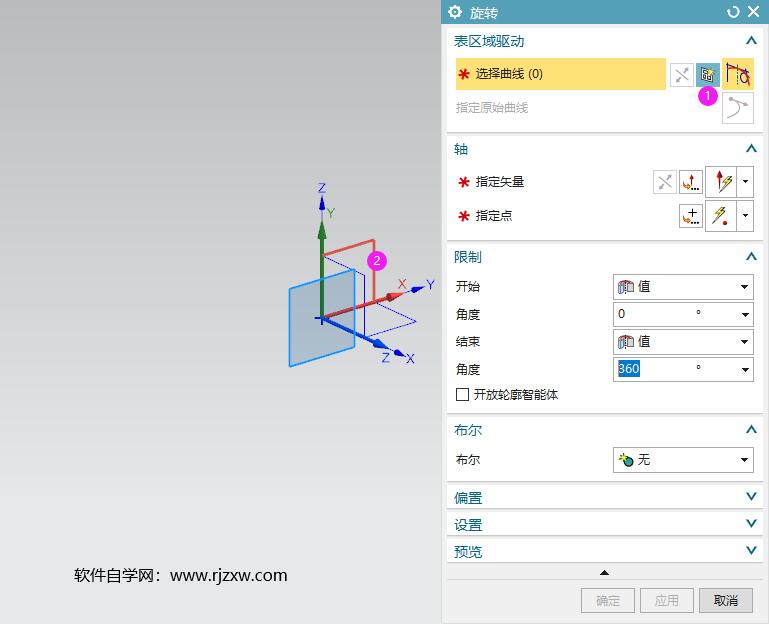Image resolution: width=769 pixels, height=624 pixels.
Task: Open the sketch section icon next to 选择曲线
Action: pos(707,75)
